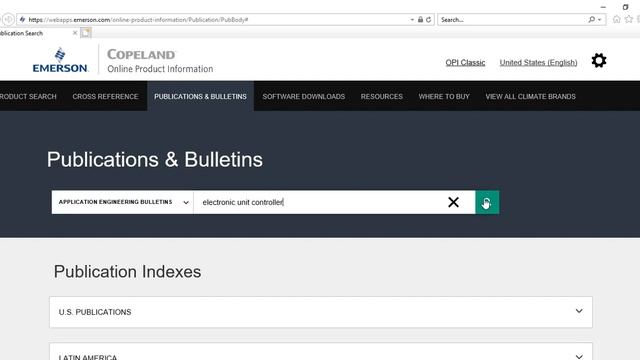Viewport: 640px width, 360px height.
Task: Open Resources menu item
Action: [382, 97]
